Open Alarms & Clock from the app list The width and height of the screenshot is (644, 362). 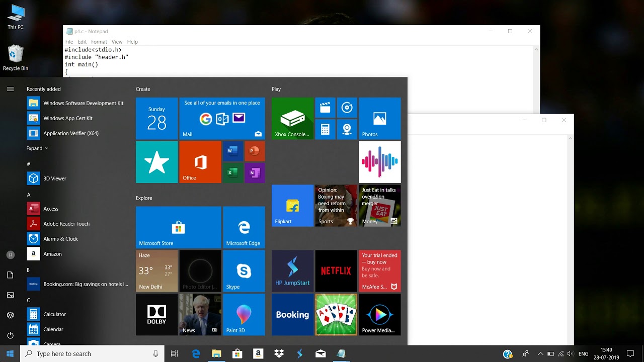pyautogui.click(x=78, y=239)
